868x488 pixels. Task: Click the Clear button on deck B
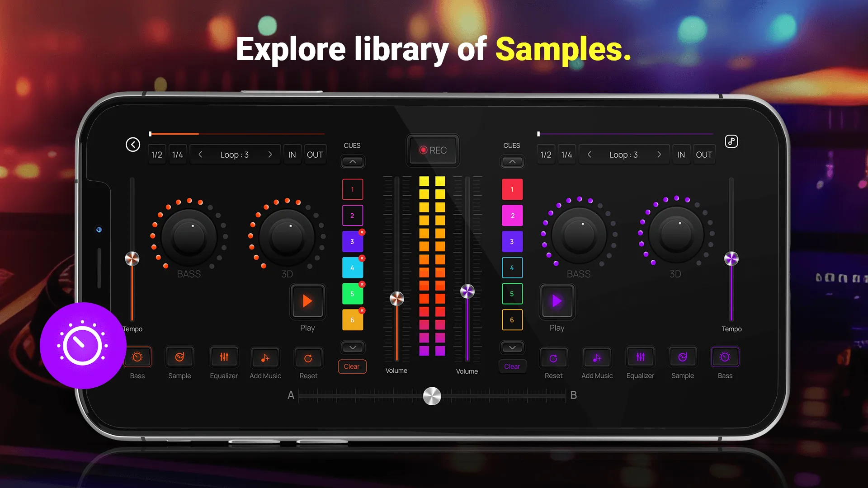[x=511, y=366]
